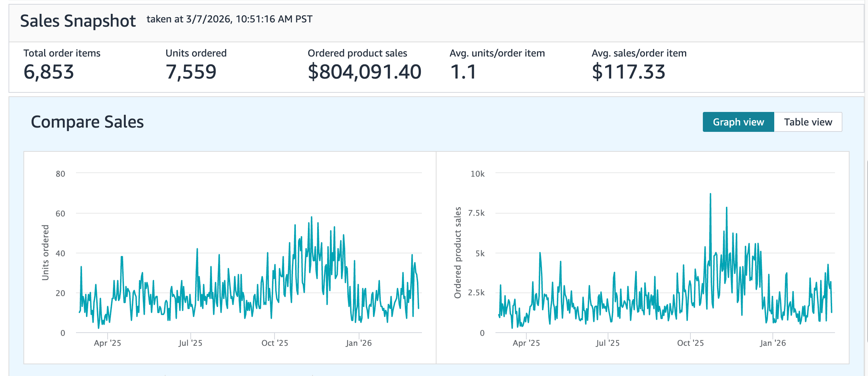The height and width of the screenshot is (376, 868).
Task: Click the snapshot taken-at timestamp
Action: click(x=229, y=19)
